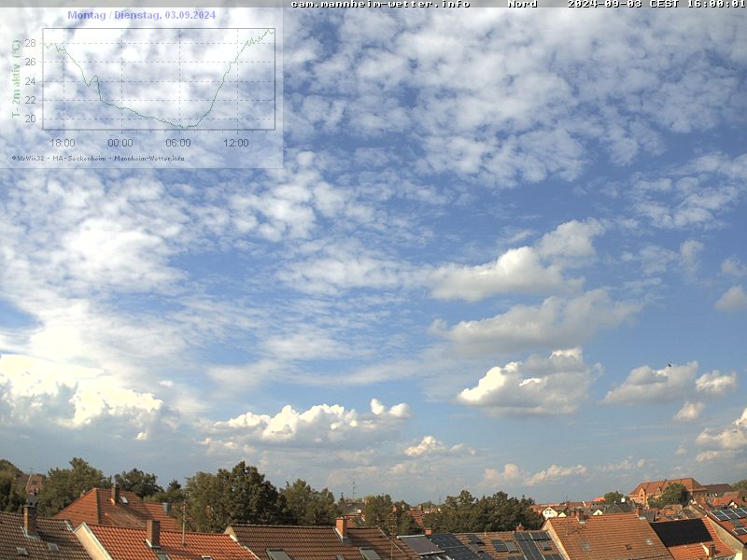
Task: Select chart title Montag / Dienstag, 03.09.2024
Action: [x=141, y=15]
